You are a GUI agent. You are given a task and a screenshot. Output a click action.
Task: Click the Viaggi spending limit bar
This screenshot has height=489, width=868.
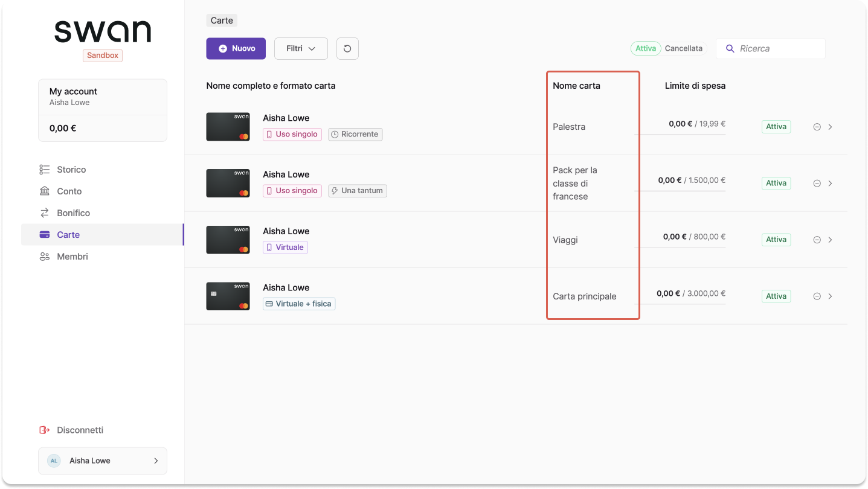click(x=680, y=247)
